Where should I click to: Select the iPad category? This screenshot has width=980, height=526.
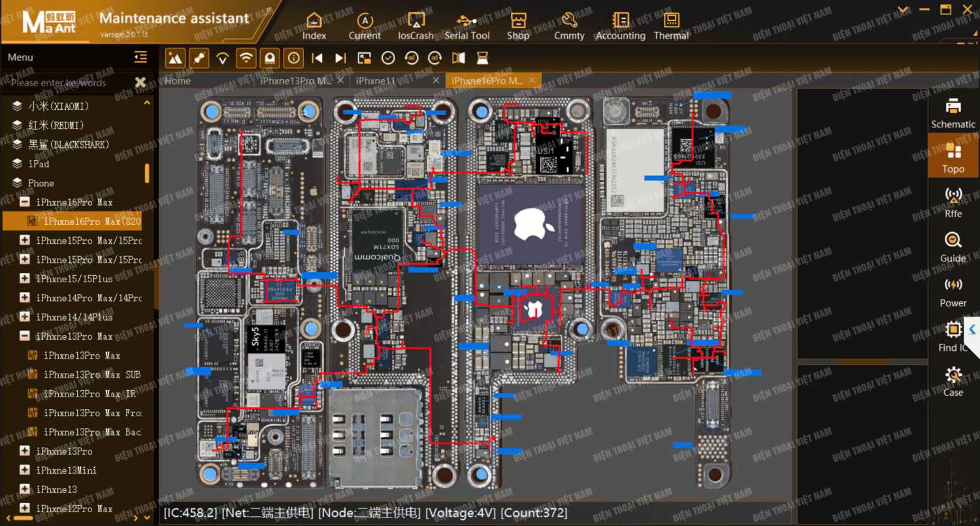pyautogui.click(x=39, y=164)
